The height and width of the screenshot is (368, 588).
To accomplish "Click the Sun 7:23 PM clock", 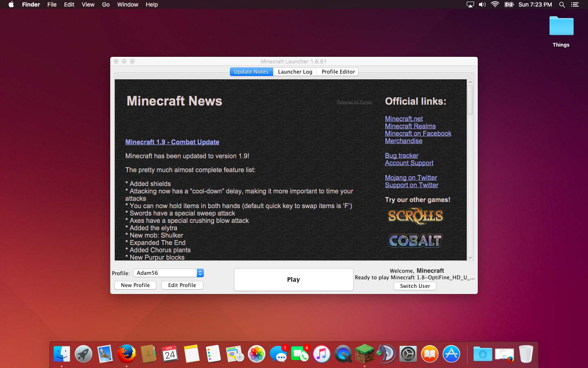I will pyautogui.click(x=535, y=4).
